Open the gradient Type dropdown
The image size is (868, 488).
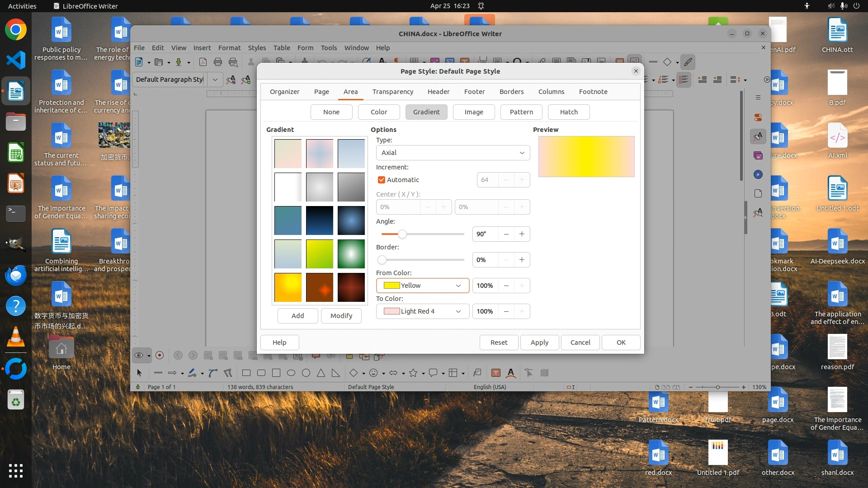tap(453, 153)
